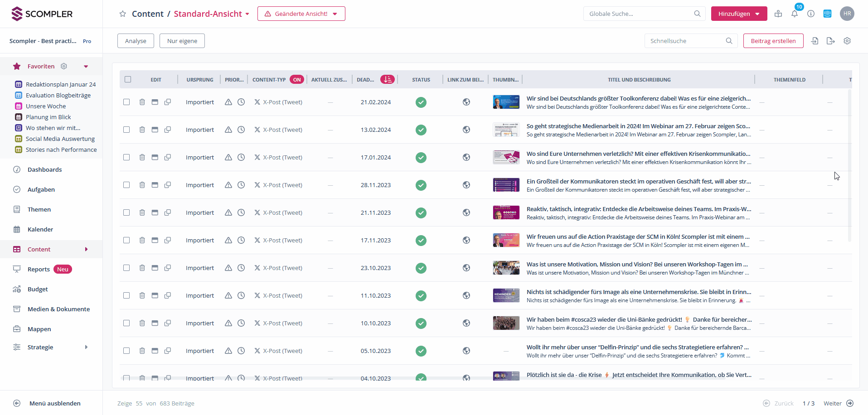Screen dimensions: 868x415
Task: Open the link globe icon for 13.02.2024 post
Action: [x=466, y=130]
